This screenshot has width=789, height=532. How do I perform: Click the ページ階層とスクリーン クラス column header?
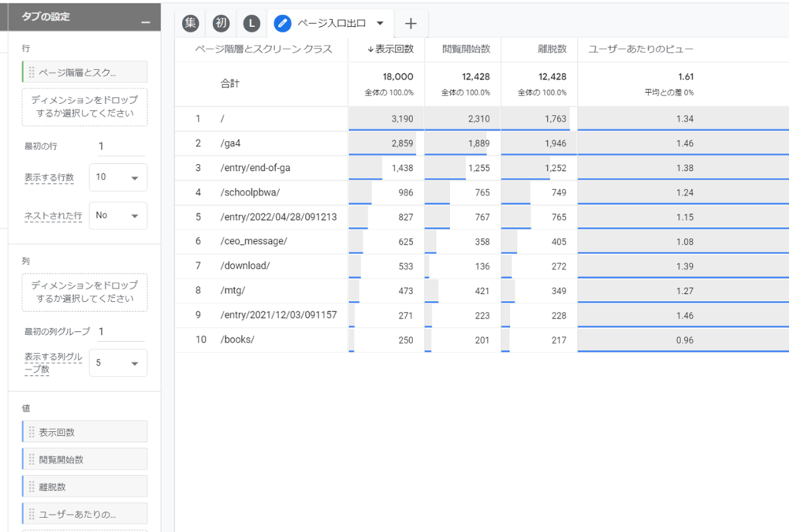point(264,49)
